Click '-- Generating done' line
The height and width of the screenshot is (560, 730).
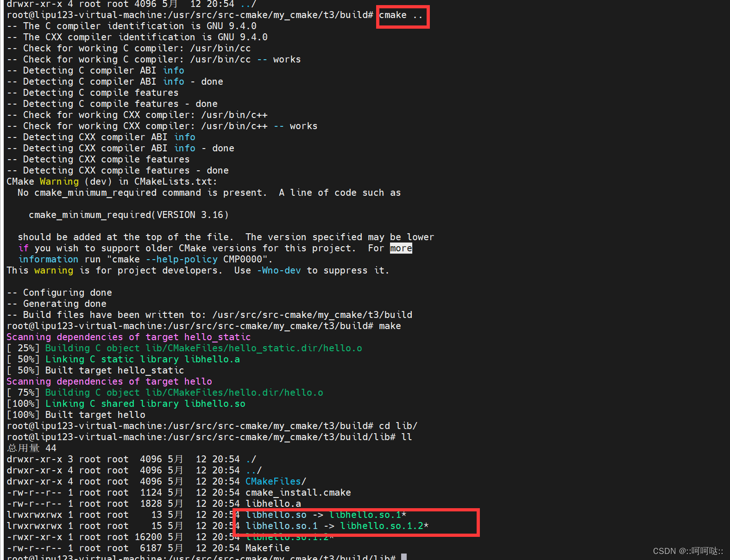point(57,304)
